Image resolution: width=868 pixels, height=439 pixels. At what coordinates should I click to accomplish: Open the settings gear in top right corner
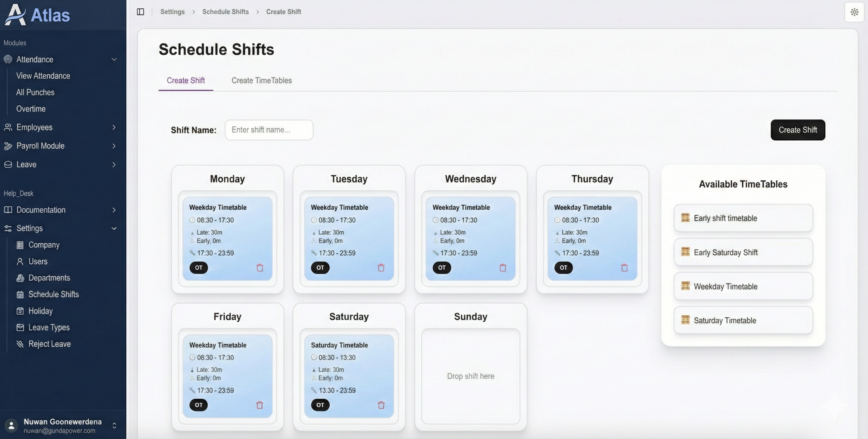(855, 12)
